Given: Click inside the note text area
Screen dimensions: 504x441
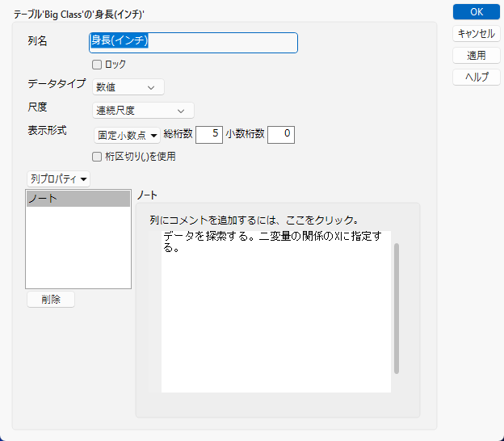Looking at the screenshot, I should pyautogui.click(x=275, y=312).
